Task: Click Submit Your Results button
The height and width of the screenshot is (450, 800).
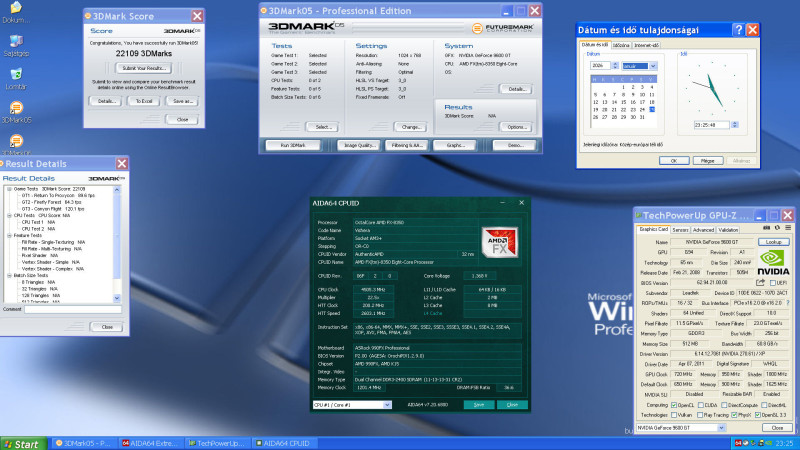Action: [143, 68]
